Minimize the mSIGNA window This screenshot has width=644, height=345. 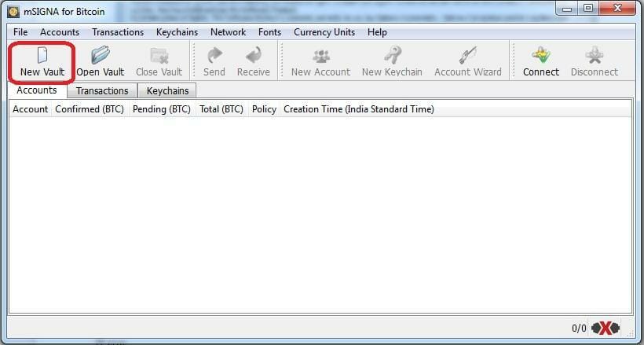(x=567, y=9)
